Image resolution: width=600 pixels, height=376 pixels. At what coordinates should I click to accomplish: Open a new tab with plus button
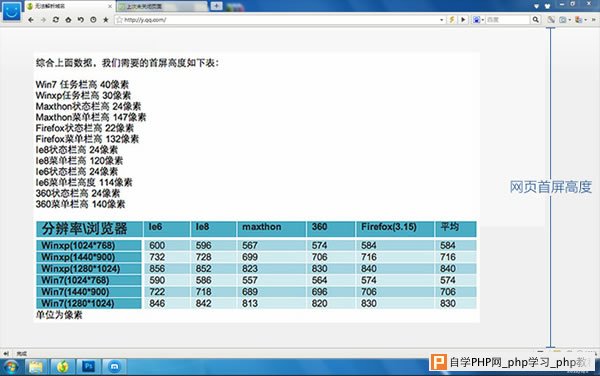[216, 6]
